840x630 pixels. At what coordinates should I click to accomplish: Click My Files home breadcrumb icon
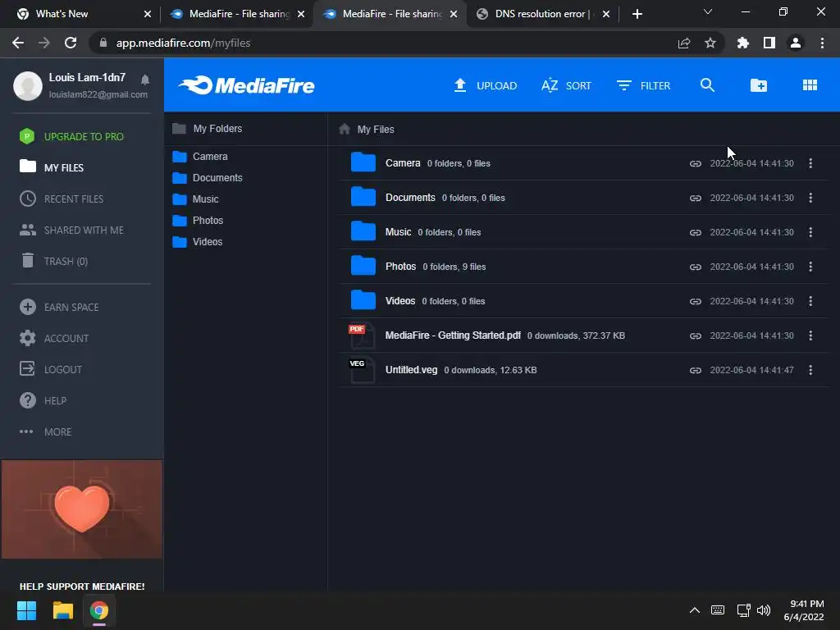coord(345,129)
